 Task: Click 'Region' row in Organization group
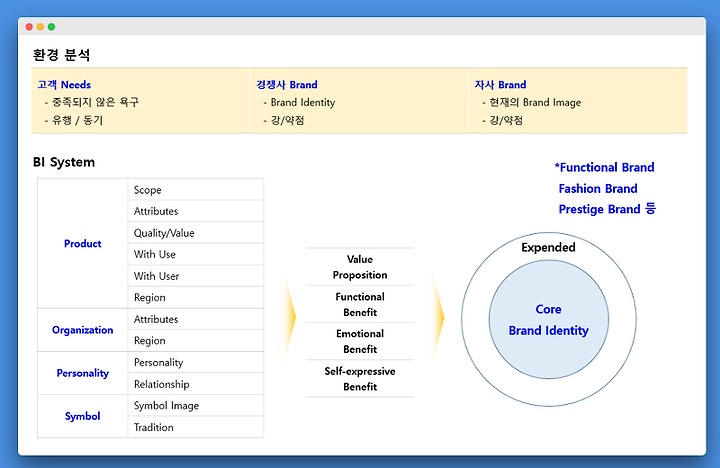point(196,341)
